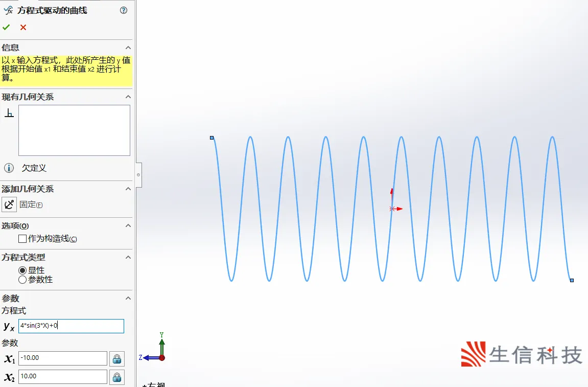Cancel the equation driven curve with the red X
This screenshot has height=387, width=588.
point(23,27)
